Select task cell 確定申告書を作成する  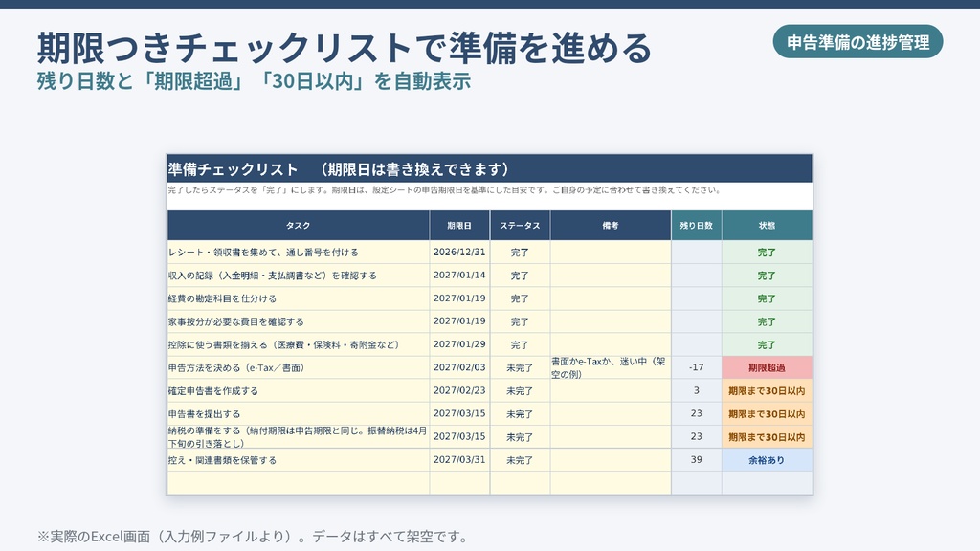299,391
